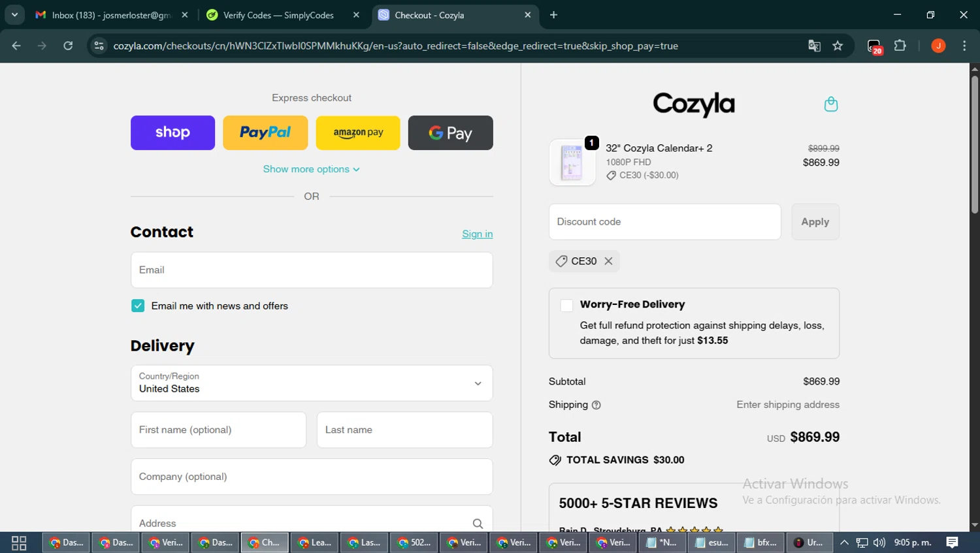Viewport: 980px width, 553px height.
Task: Open the notification center icon
Action: tap(953, 543)
